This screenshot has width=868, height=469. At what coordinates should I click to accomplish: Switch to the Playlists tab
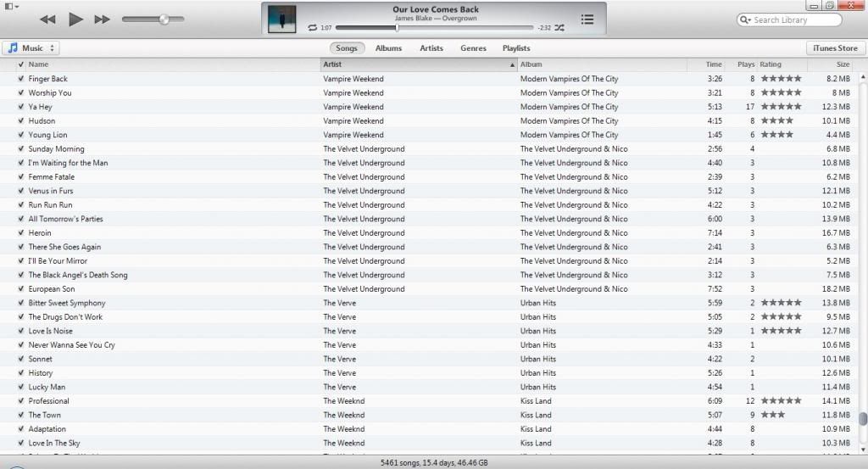(x=516, y=48)
